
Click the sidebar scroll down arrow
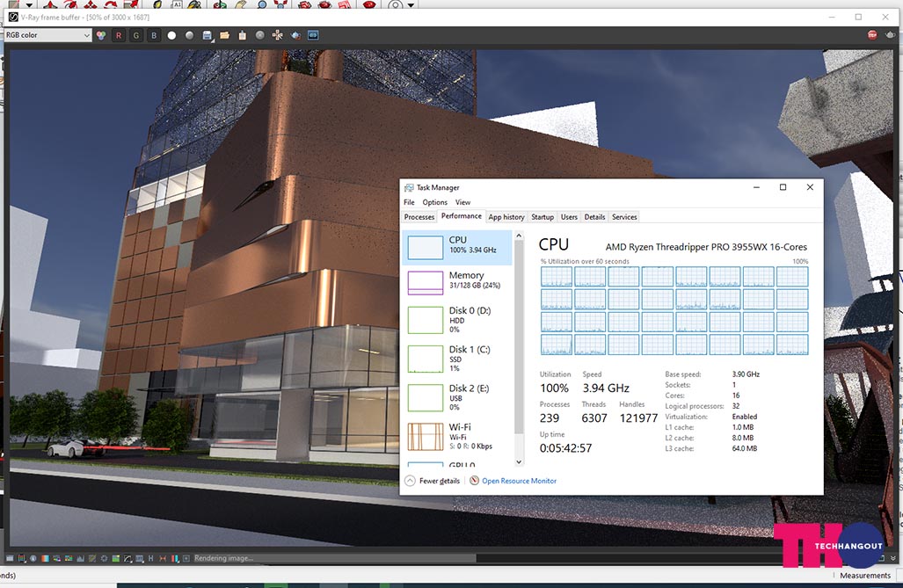pyautogui.click(x=519, y=461)
